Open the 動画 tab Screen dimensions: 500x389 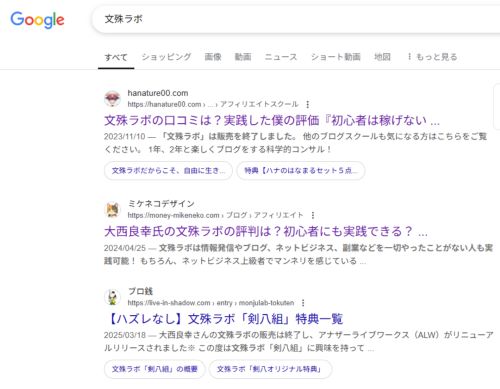(243, 57)
